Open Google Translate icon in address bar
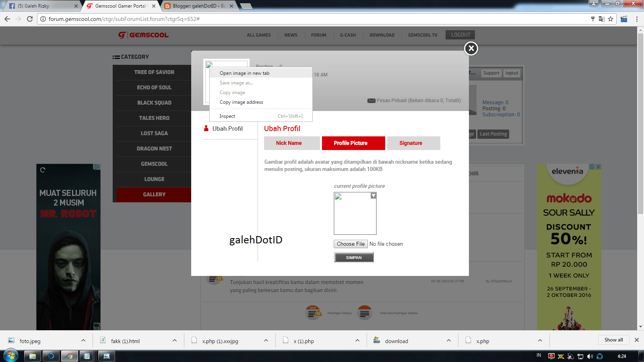The height and width of the screenshot is (362, 644). coord(601,19)
